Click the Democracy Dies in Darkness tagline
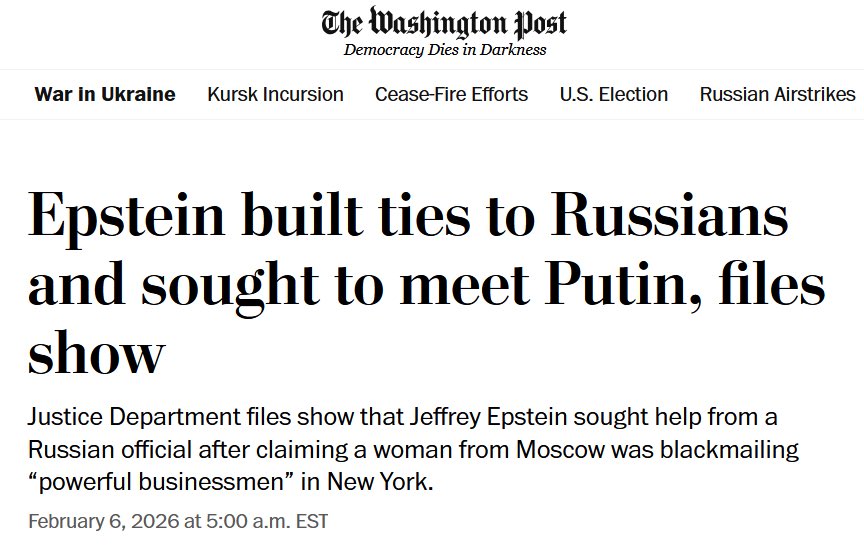 [445, 50]
